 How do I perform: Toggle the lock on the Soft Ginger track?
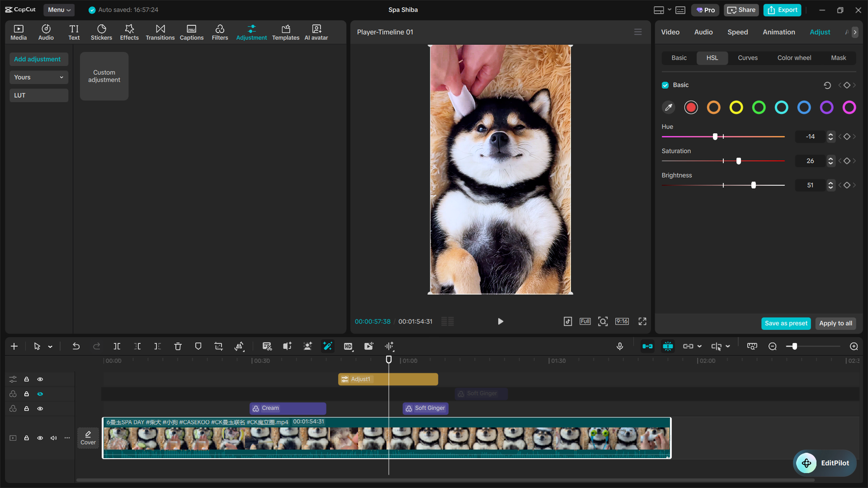point(26,394)
